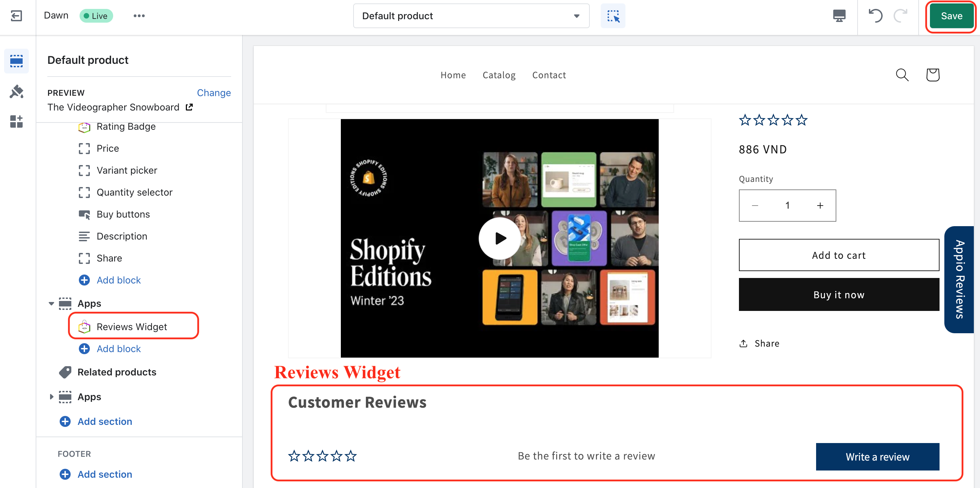Collapse the expanded Apps section
Screen dimensions: 980x488
click(51, 303)
